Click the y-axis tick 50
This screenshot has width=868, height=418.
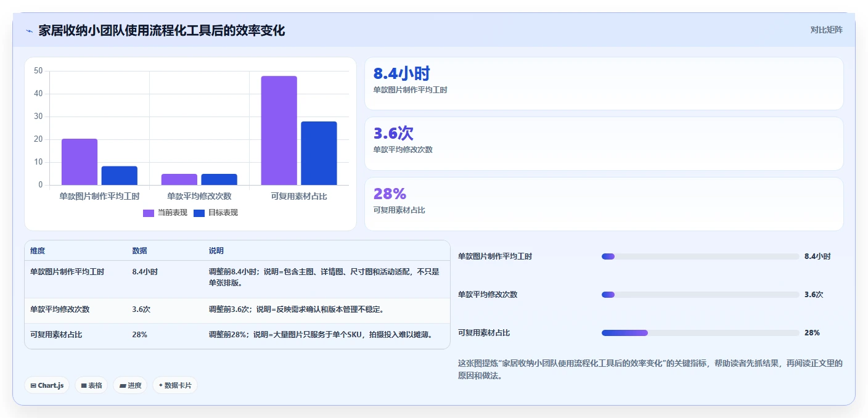coord(38,71)
